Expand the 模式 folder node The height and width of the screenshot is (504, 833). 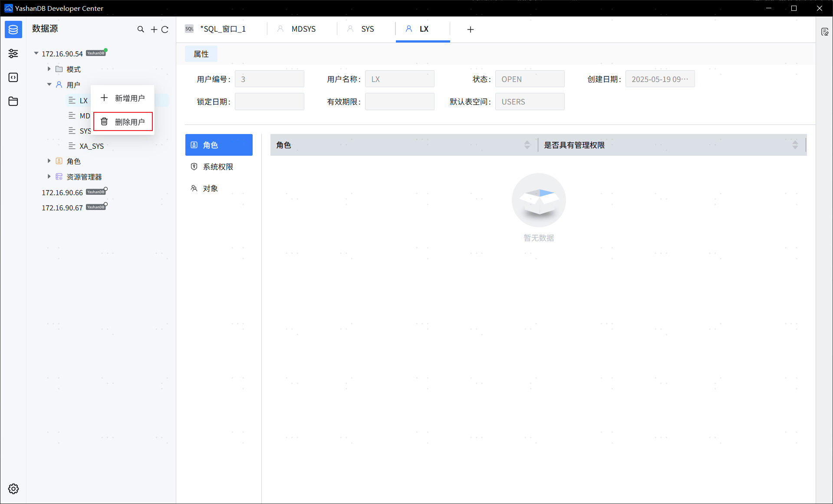pyautogui.click(x=49, y=69)
